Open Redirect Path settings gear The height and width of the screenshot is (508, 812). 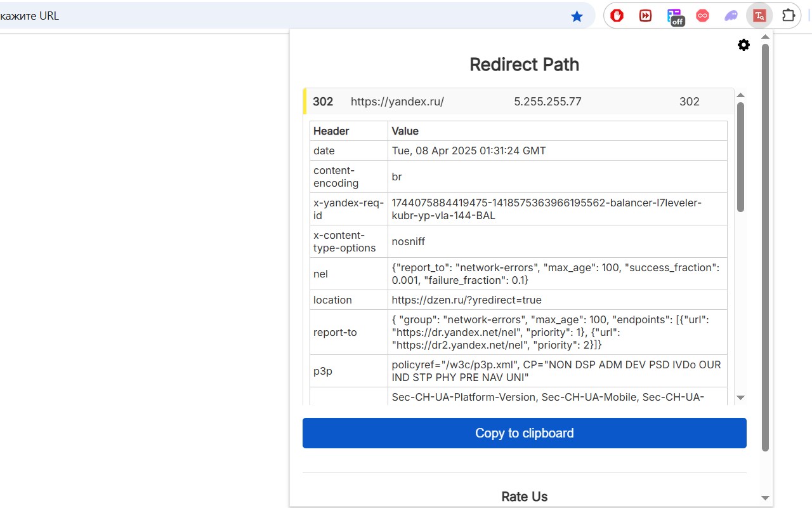pyautogui.click(x=743, y=45)
